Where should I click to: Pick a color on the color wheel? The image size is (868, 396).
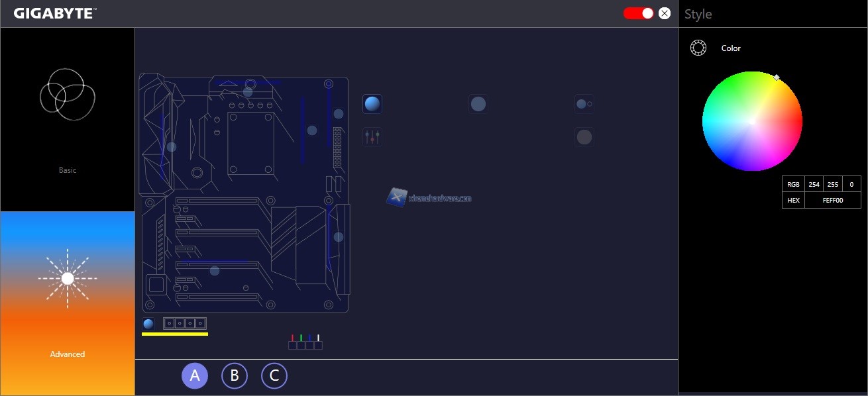pyautogui.click(x=752, y=121)
